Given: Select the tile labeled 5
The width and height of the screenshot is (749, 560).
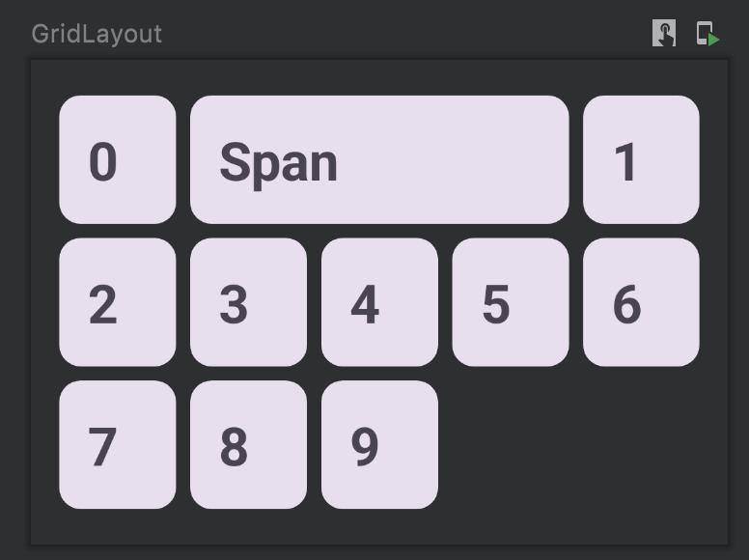Looking at the screenshot, I should 511,302.
